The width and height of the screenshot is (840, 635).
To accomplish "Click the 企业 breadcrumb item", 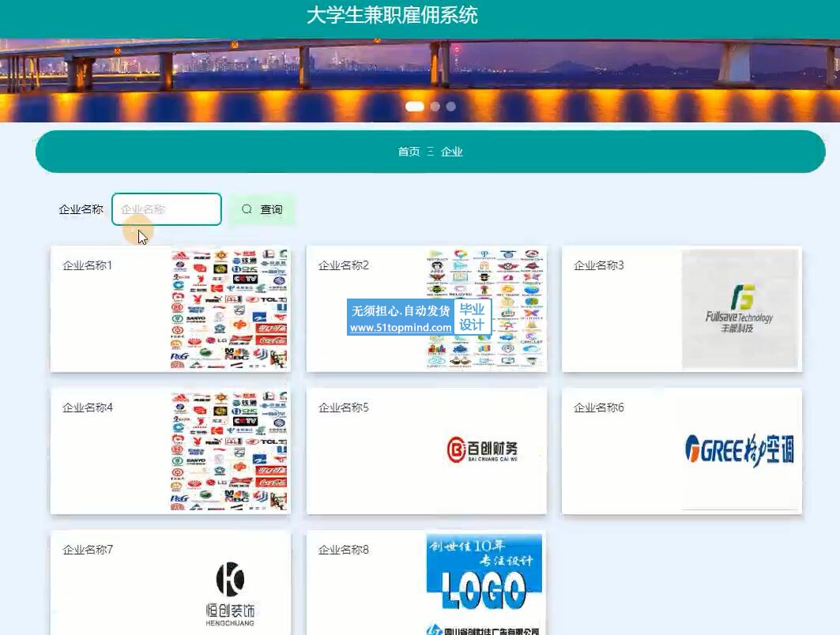I will (451, 152).
